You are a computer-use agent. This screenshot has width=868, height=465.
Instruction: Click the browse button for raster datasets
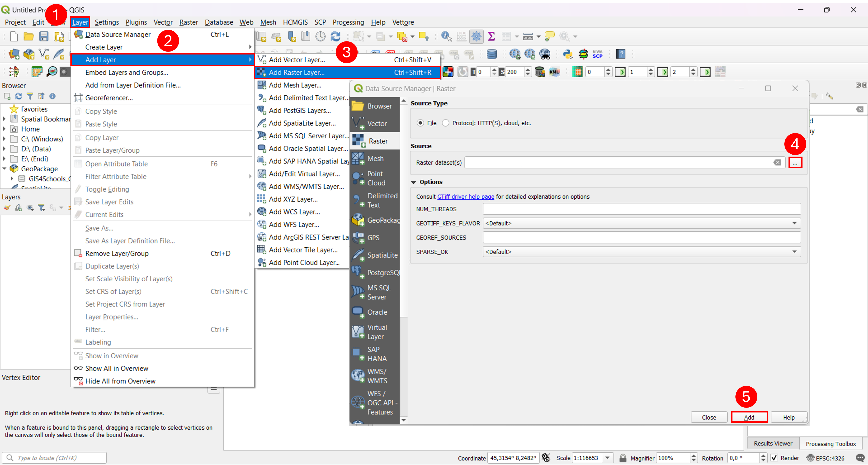[x=795, y=163]
